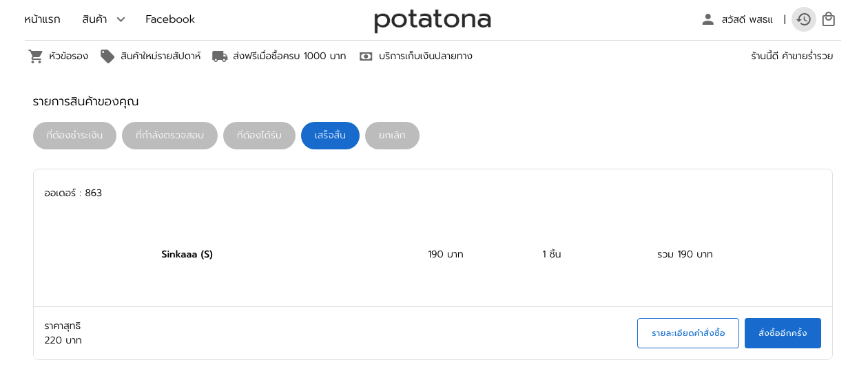Click the price tag icon for สินค้าใหม่รายสัปดาห์
This screenshot has width=868, height=380.
click(107, 56)
